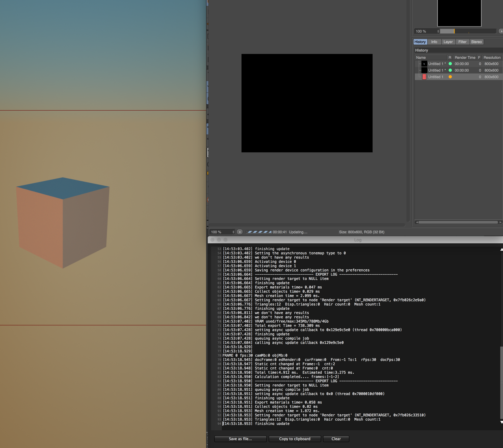The height and width of the screenshot is (448, 503).
Task: Sort history by the Render Time column
Action: [465, 57]
